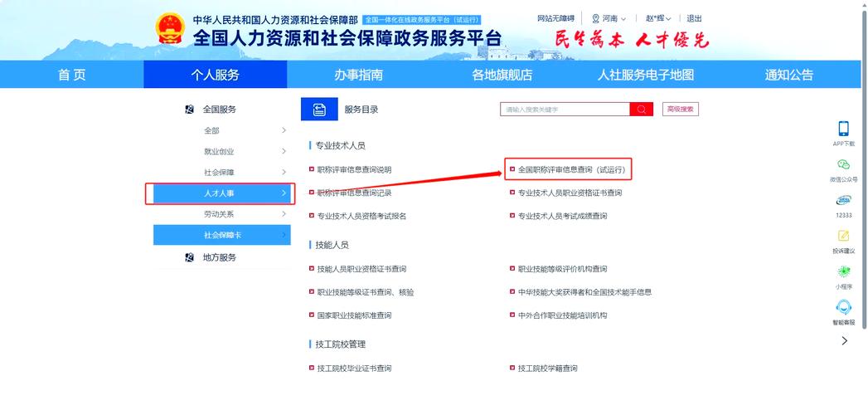Click the 全国服务 section icon
Image resolution: width=868 pixels, height=415 pixels.
click(189, 110)
